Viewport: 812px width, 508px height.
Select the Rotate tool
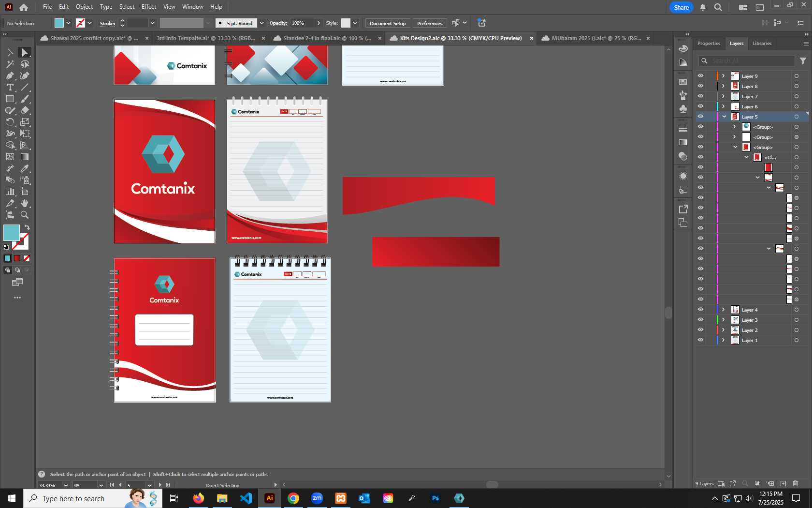[10, 122]
